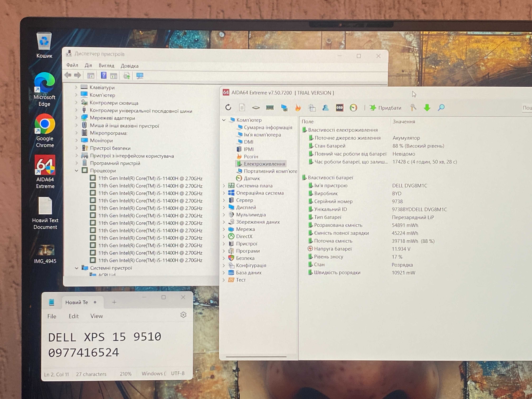Select Сумарна інформація in AIDA64 tree

click(268, 127)
